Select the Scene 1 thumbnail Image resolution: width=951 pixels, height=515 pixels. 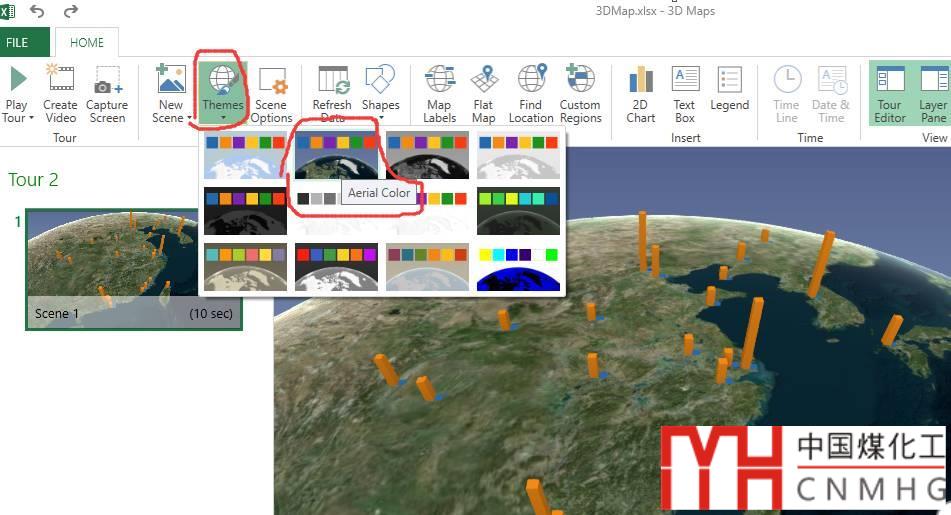pyautogui.click(x=133, y=268)
